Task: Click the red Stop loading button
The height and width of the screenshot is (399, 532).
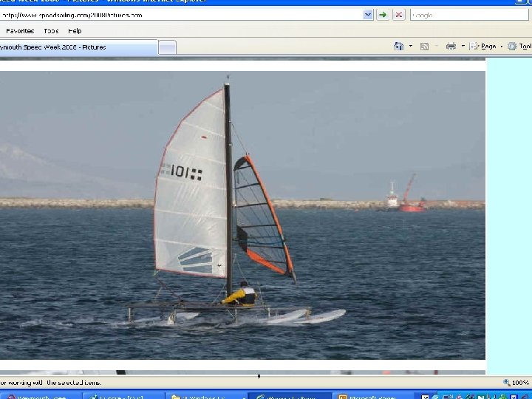Action: coord(399,15)
